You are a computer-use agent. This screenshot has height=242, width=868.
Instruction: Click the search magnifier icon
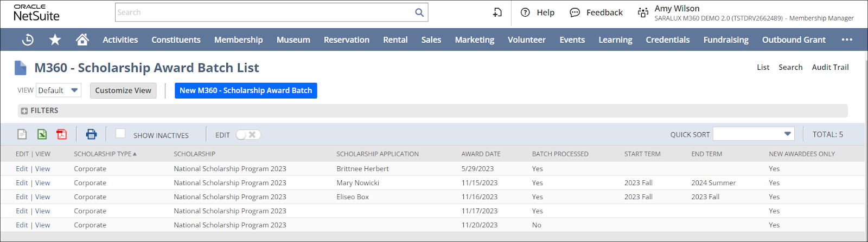tap(419, 12)
